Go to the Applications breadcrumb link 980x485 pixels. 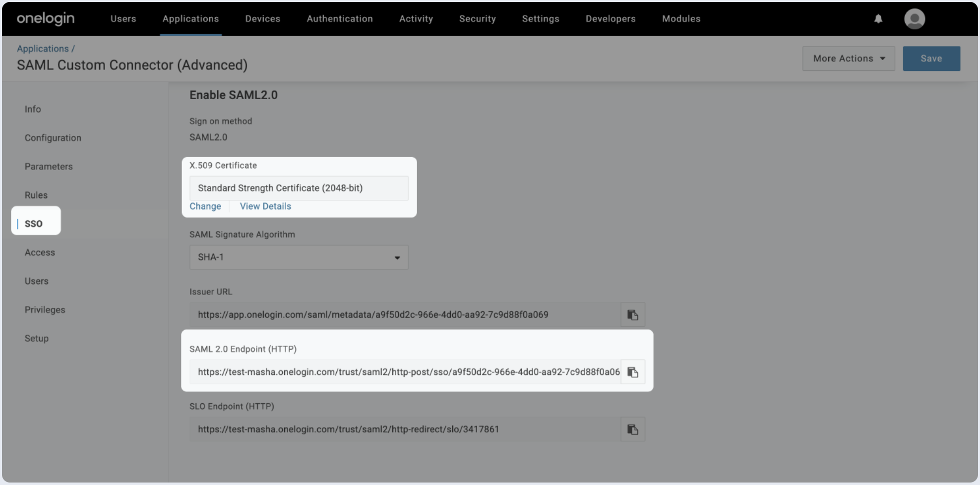[x=43, y=49]
